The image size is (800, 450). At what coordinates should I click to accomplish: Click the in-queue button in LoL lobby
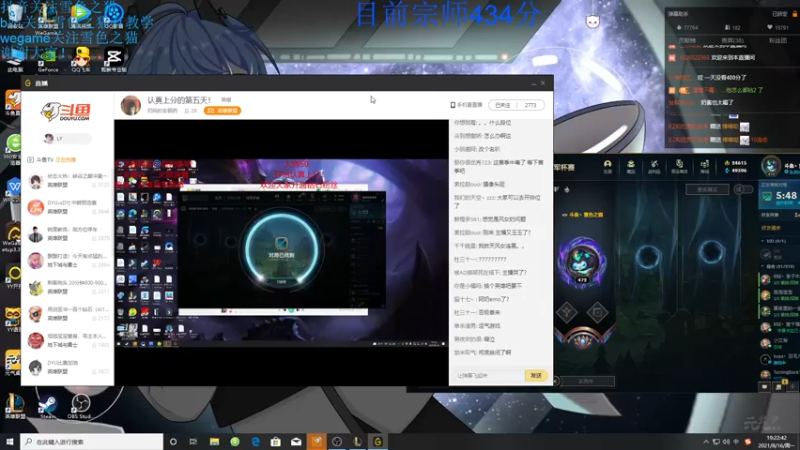pos(587,381)
